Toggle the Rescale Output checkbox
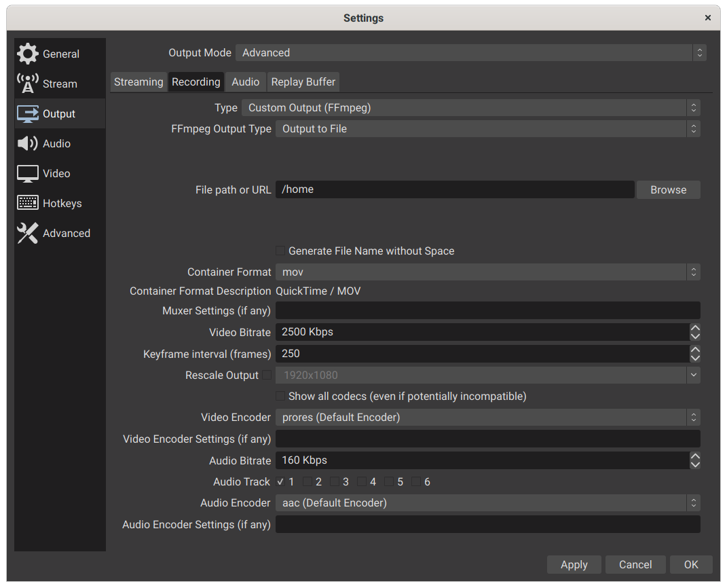This screenshot has width=727, height=588. pos(267,375)
